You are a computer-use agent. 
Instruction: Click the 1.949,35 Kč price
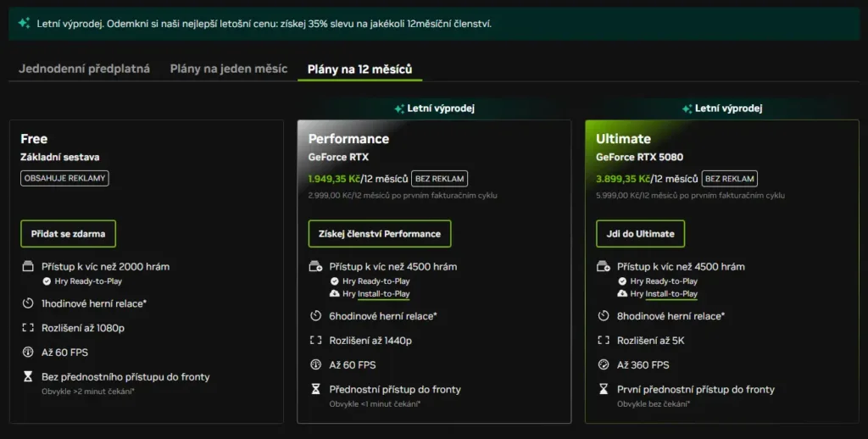pyautogui.click(x=334, y=179)
